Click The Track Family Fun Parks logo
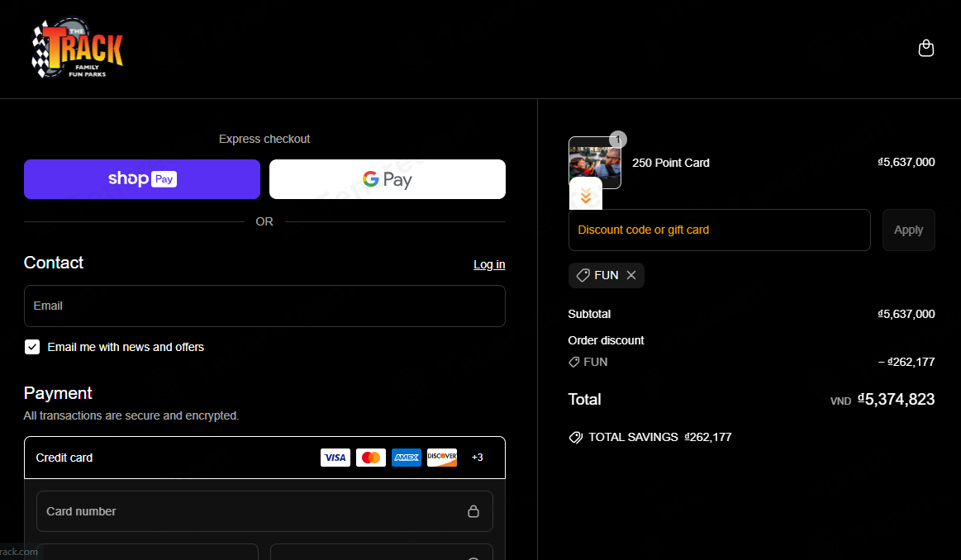The image size is (961, 560). [77, 51]
